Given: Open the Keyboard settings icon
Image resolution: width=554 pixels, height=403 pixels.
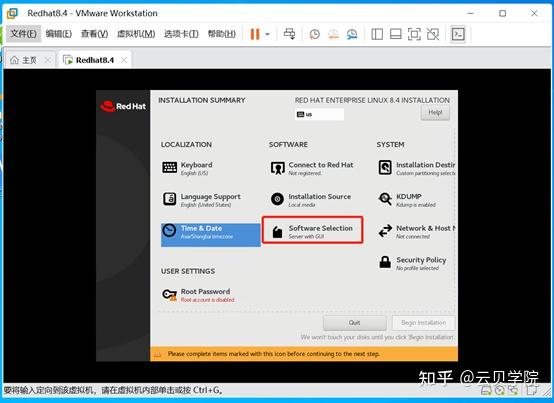Looking at the screenshot, I should 170,167.
